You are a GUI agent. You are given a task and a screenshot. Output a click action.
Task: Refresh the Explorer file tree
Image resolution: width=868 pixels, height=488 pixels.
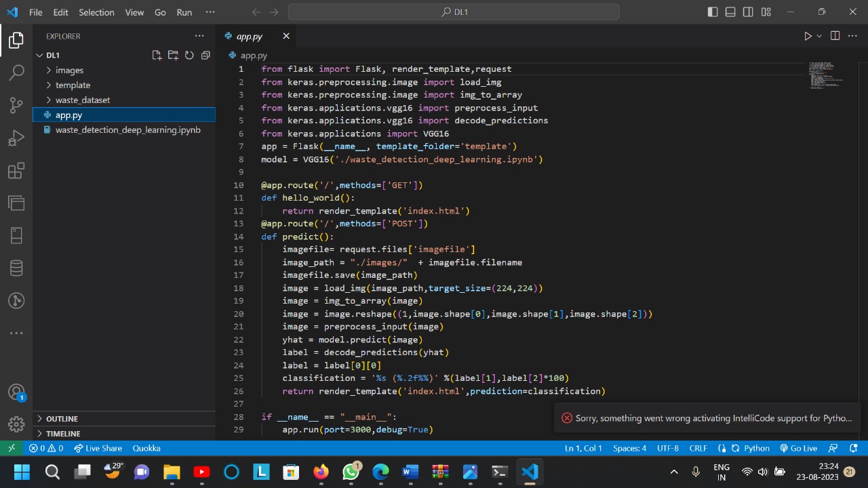(189, 56)
